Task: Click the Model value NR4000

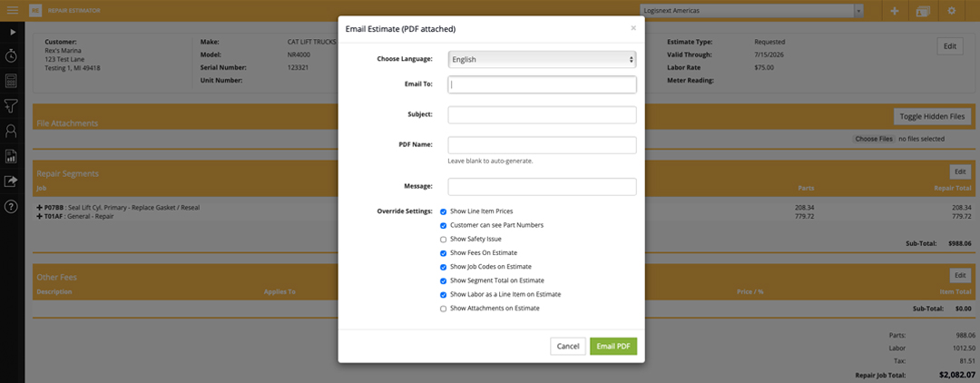Action: coord(299,55)
